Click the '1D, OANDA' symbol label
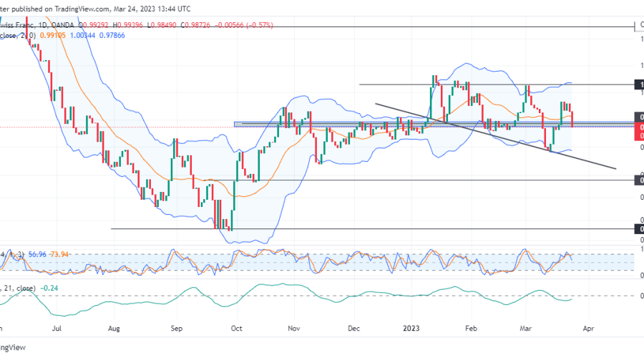This screenshot has height=358, width=644. point(56,25)
